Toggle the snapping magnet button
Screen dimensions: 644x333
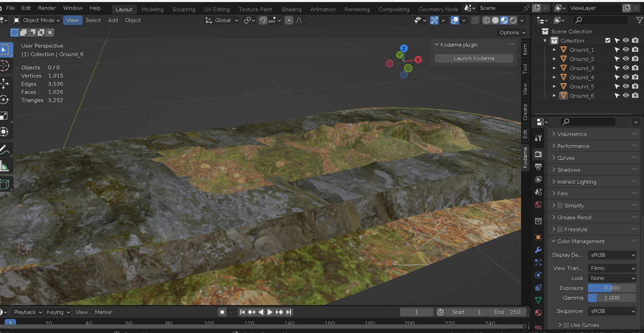coord(263,20)
